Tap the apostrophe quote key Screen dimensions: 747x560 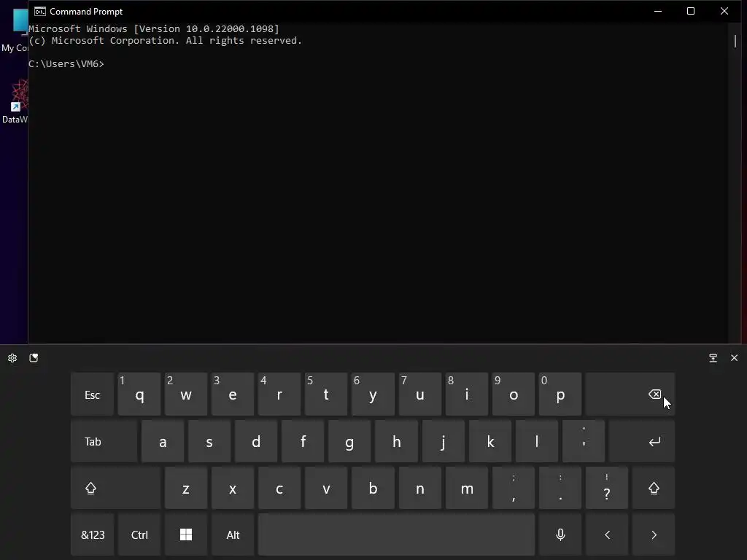tap(584, 441)
